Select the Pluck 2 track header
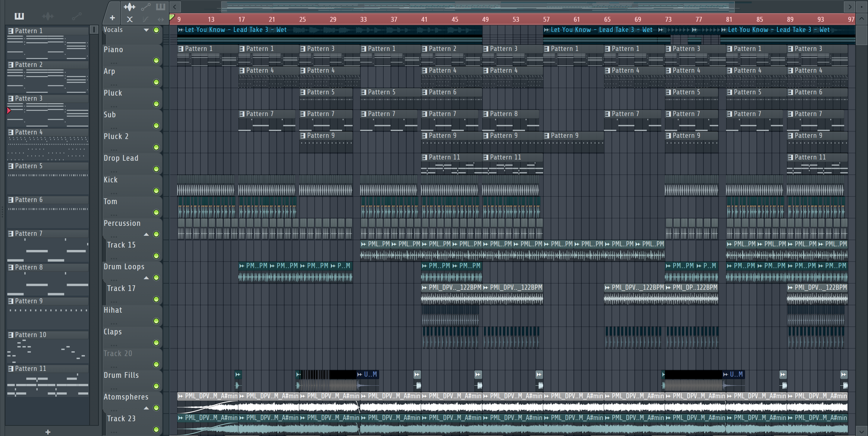Screen dimensions: 868x436 coord(132,142)
